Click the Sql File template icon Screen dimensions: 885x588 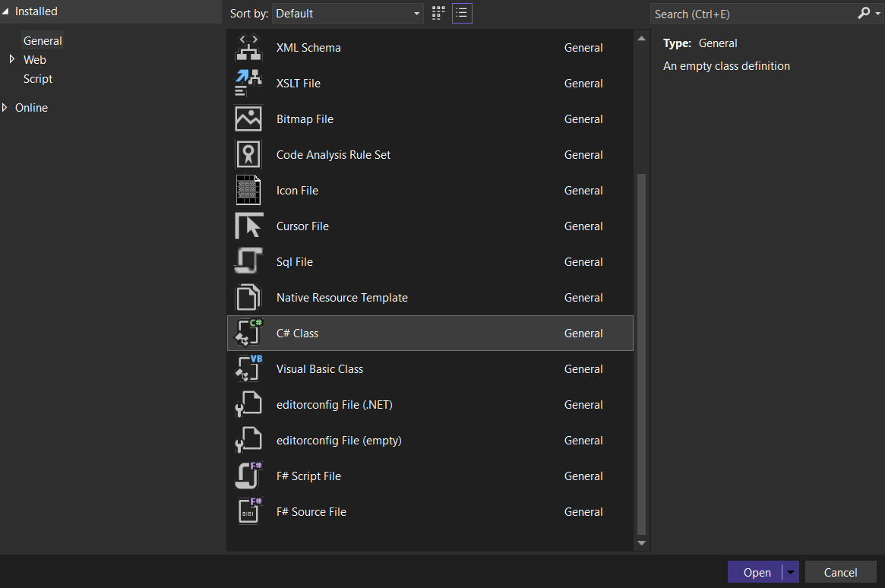[248, 262]
